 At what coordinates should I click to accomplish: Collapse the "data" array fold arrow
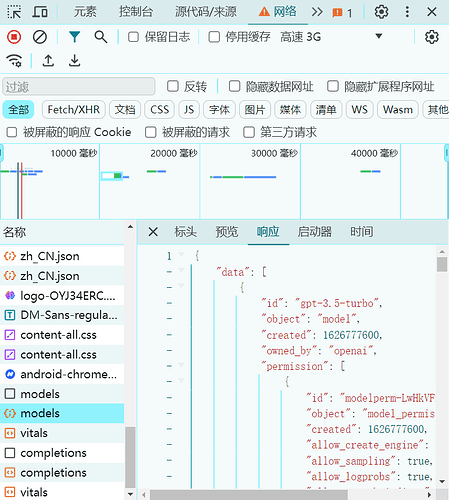181,270
